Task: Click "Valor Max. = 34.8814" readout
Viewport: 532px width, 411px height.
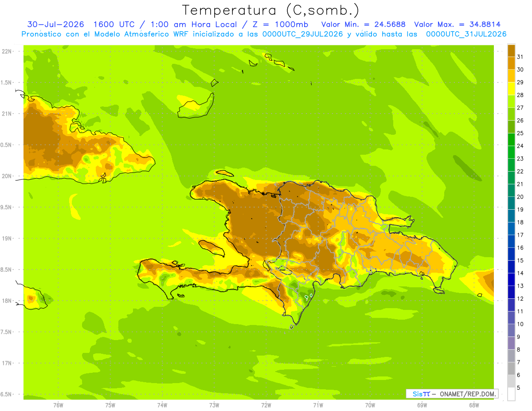Action: tap(457, 24)
